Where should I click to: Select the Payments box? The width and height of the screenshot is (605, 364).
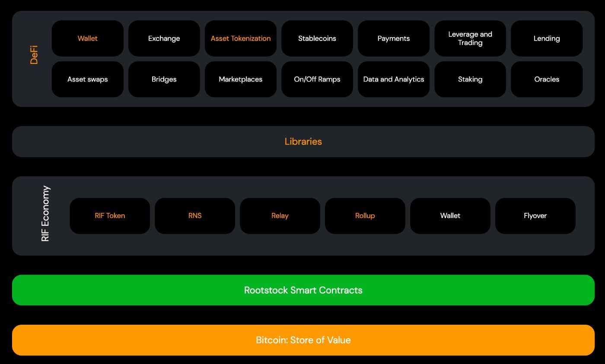(x=394, y=38)
